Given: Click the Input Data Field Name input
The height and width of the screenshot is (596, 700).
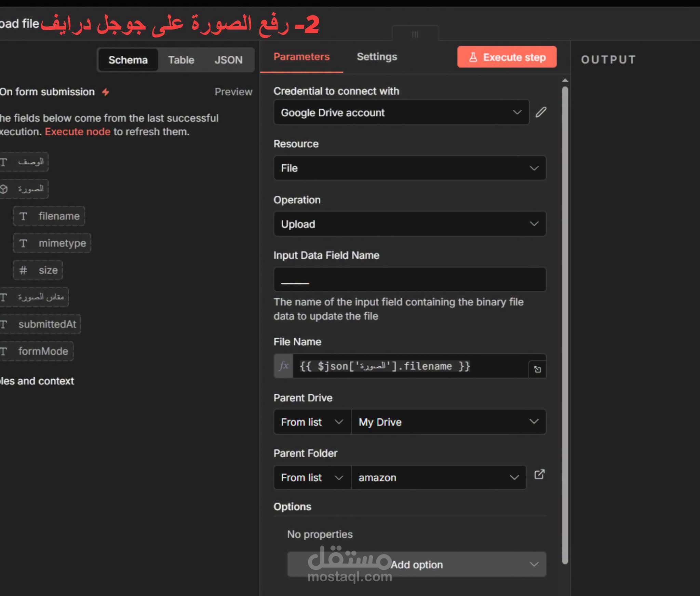Looking at the screenshot, I should tap(410, 279).
